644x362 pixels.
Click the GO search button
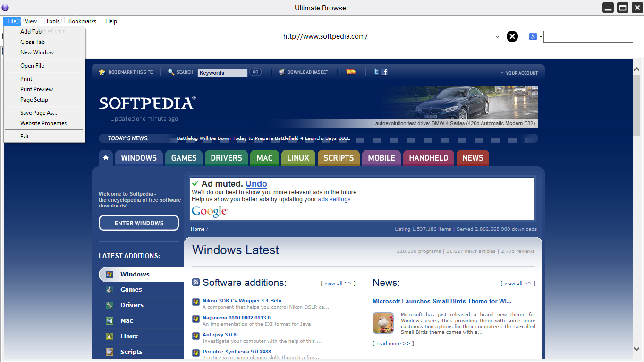(x=255, y=72)
